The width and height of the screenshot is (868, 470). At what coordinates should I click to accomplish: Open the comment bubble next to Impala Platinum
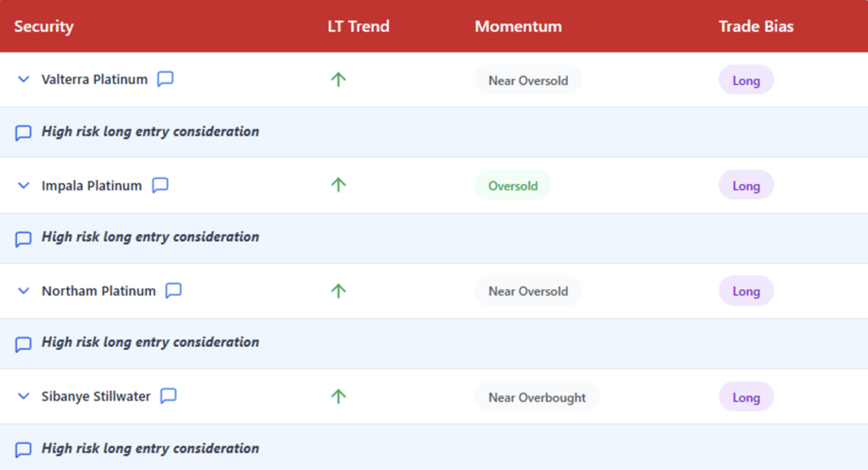click(x=160, y=185)
